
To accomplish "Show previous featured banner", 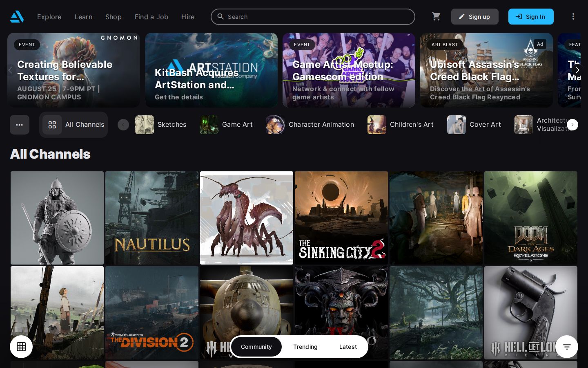I will [11, 70].
